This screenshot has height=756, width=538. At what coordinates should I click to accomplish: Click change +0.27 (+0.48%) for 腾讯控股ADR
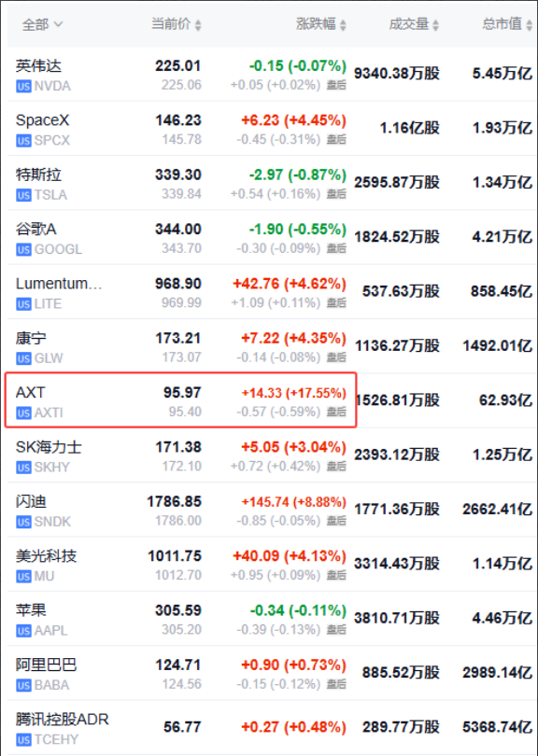pos(294,727)
